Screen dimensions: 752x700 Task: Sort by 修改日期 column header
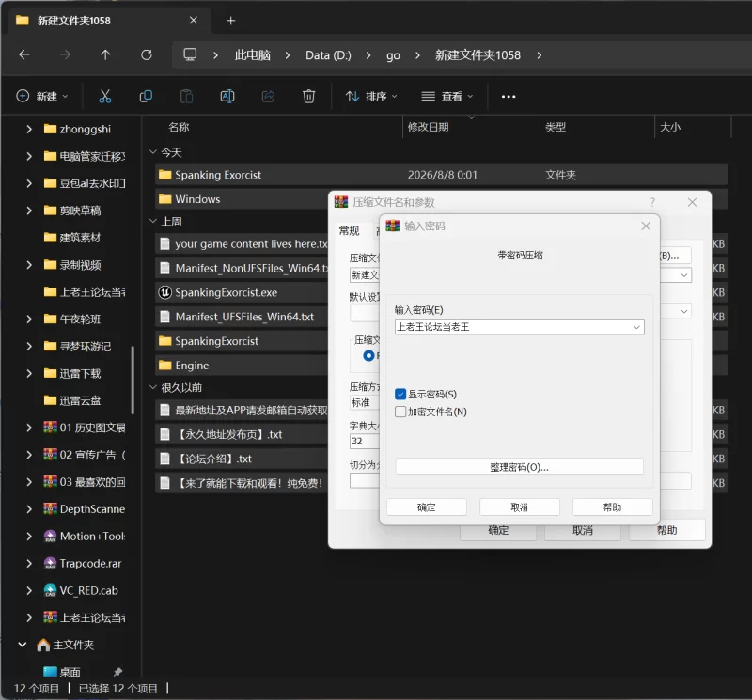tap(429, 127)
